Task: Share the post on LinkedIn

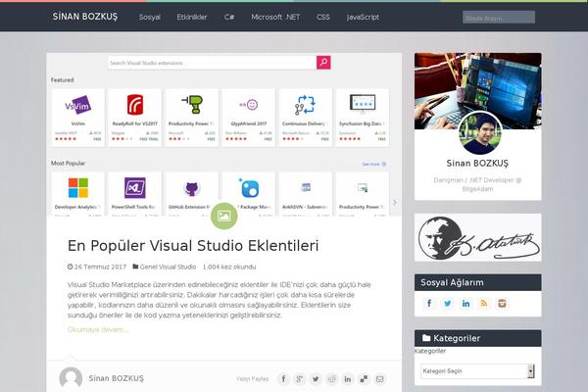Action: click(348, 379)
